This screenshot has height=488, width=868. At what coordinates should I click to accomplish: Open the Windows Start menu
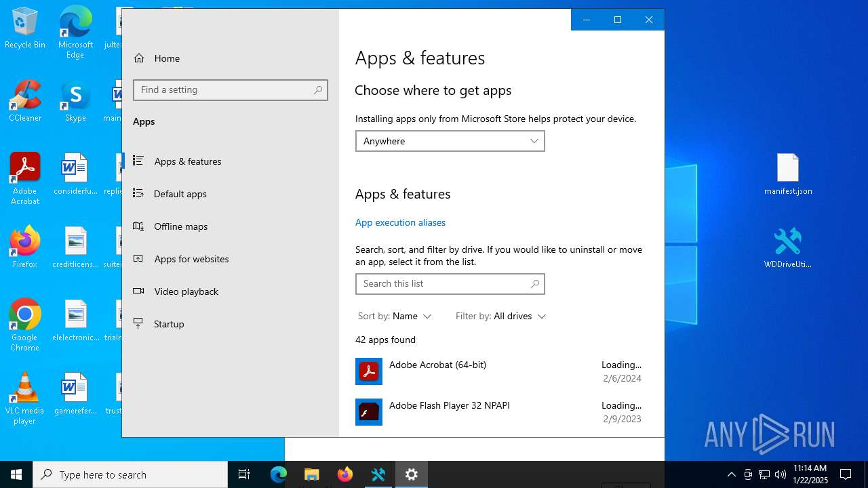(x=16, y=474)
